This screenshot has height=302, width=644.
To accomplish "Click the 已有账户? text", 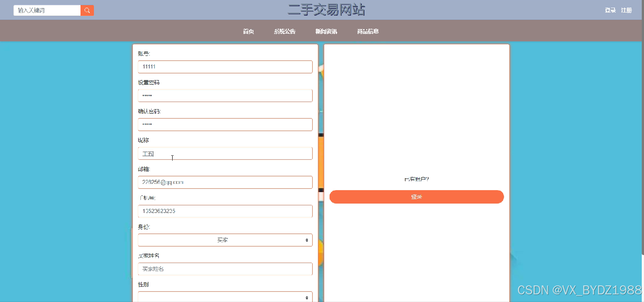I will [x=416, y=179].
